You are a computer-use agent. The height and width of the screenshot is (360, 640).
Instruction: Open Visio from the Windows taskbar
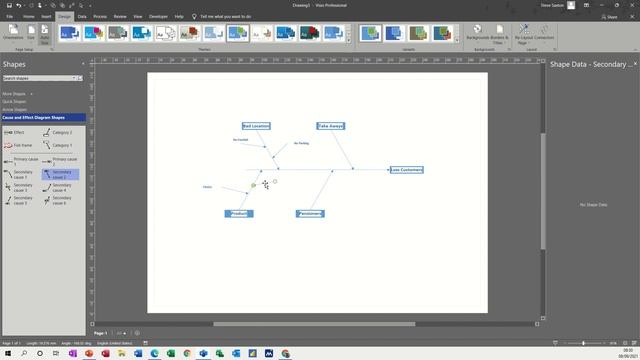pyautogui.click(x=203, y=353)
